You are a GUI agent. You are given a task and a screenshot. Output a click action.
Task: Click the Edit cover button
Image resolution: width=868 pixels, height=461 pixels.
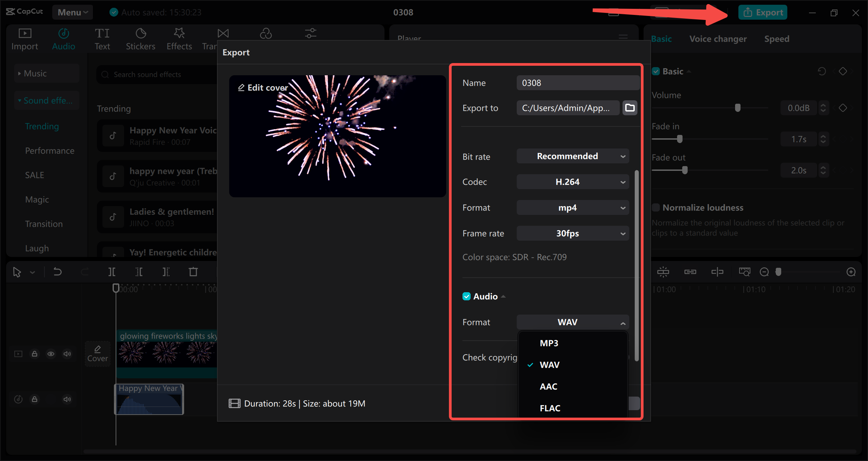pos(262,87)
